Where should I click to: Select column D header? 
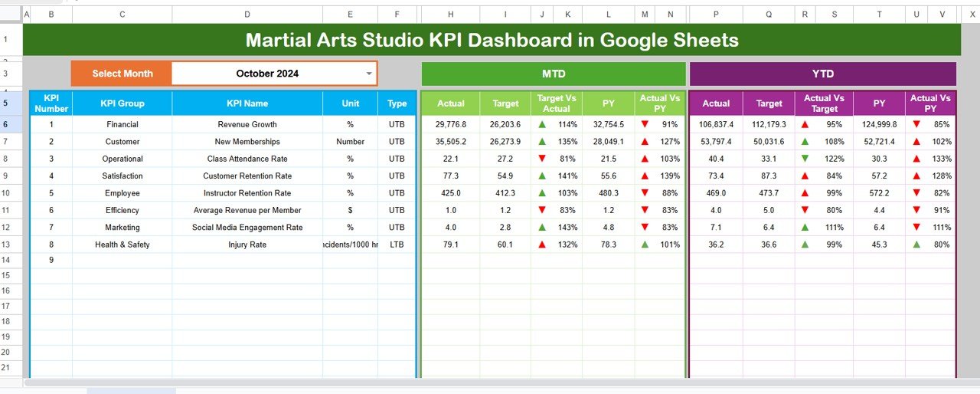(247, 15)
